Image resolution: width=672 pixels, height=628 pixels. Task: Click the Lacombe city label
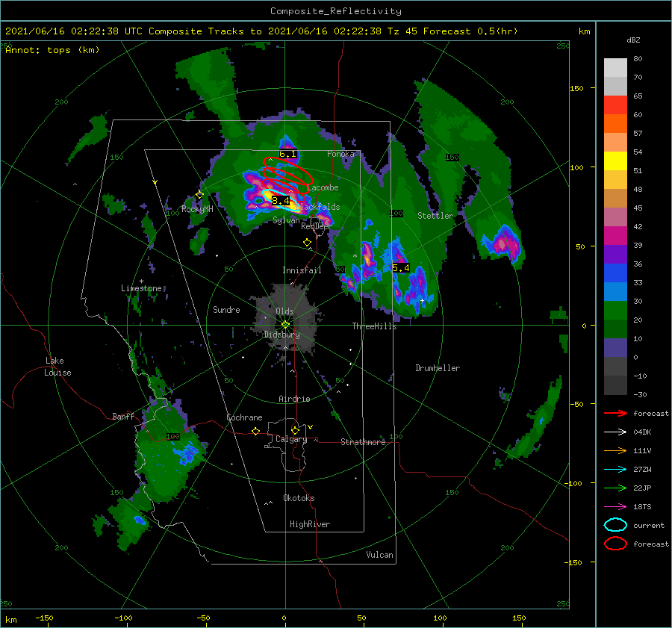tap(323, 187)
